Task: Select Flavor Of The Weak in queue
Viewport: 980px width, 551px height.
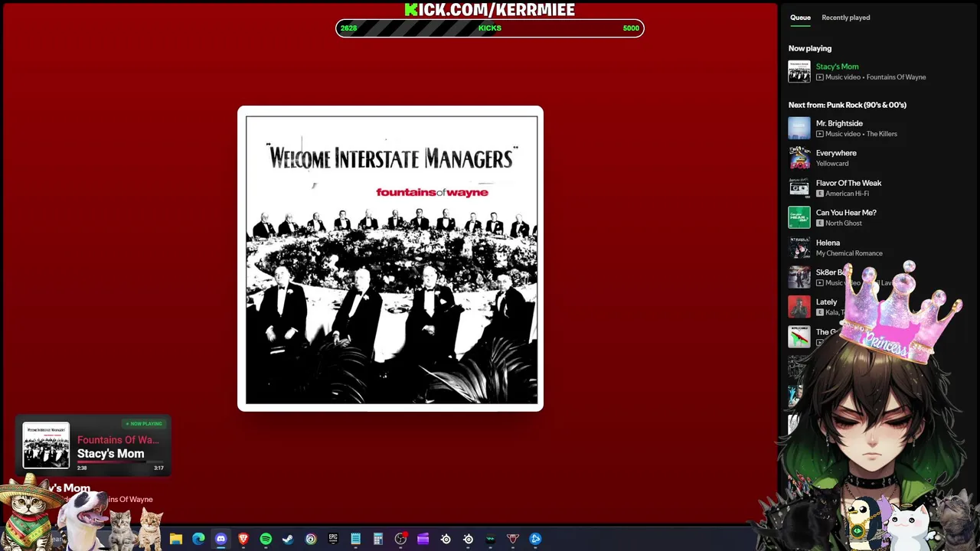Action: click(x=848, y=183)
